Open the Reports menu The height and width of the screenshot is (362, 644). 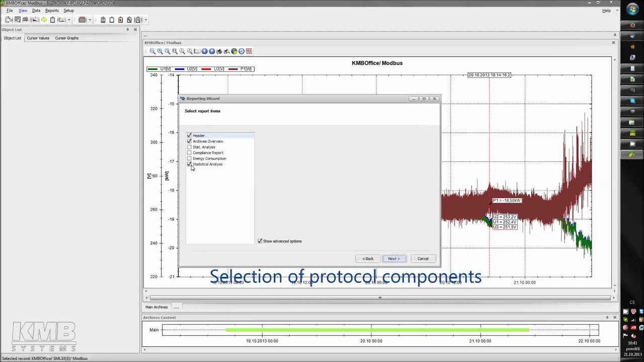click(x=52, y=11)
